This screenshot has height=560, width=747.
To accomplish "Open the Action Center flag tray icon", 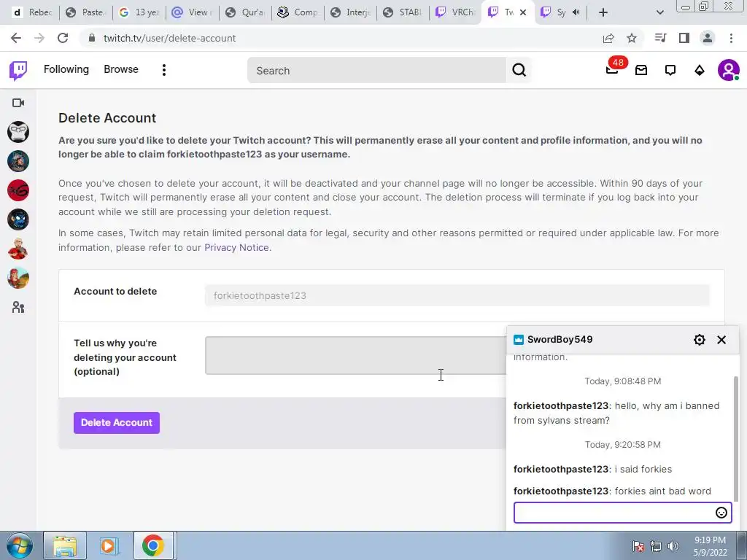I will pos(638,546).
